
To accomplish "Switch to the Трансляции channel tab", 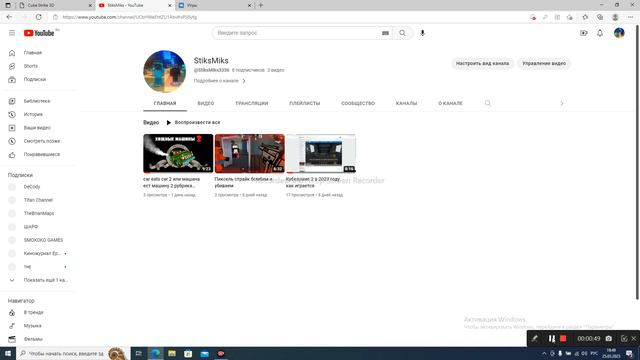I will (251, 103).
